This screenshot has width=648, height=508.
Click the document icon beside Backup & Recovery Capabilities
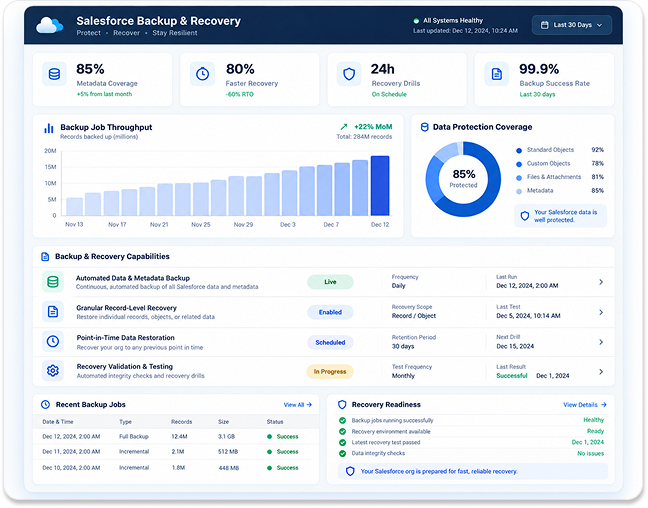tap(45, 257)
